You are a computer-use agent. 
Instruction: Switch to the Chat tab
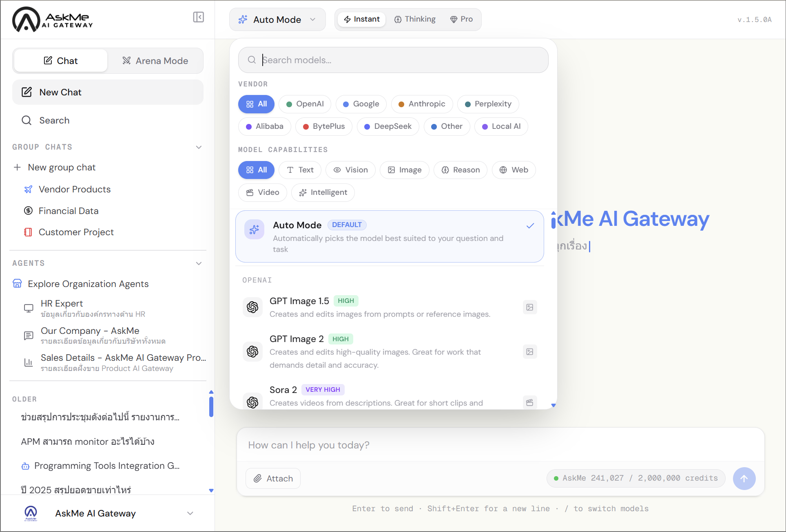(x=61, y=61)
